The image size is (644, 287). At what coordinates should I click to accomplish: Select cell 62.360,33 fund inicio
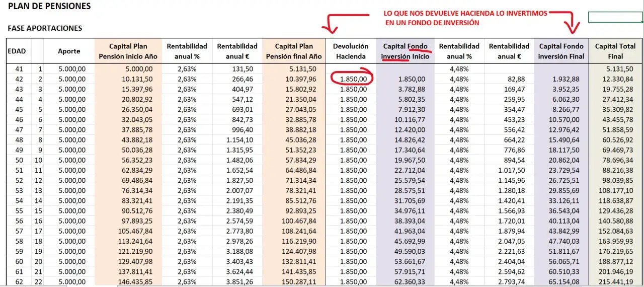pyautogui.click(x=409, y=282)
